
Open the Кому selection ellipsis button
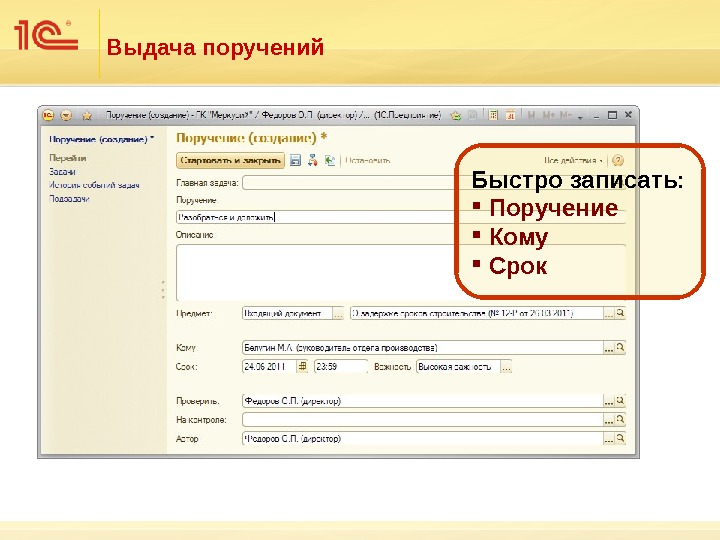tap(609, 348)
